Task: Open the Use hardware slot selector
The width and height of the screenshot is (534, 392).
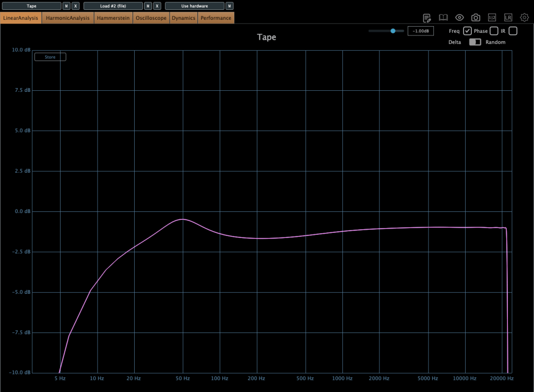Action: pos(194,6)
